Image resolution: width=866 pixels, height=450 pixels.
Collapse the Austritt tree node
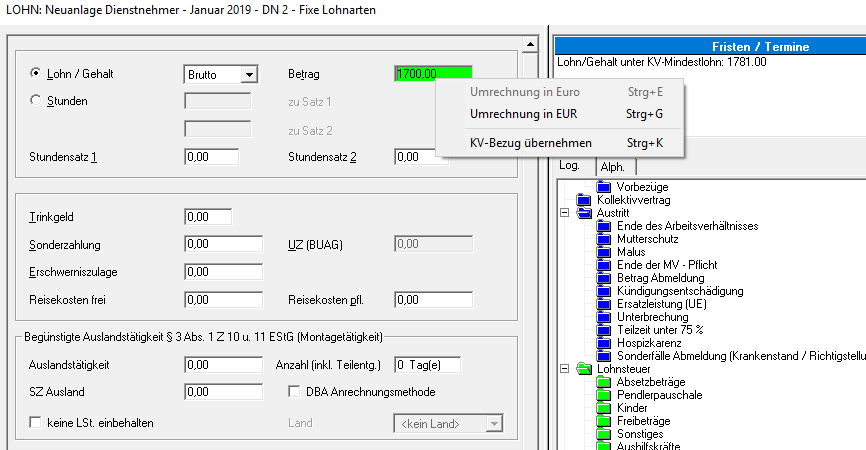[565, 213]
